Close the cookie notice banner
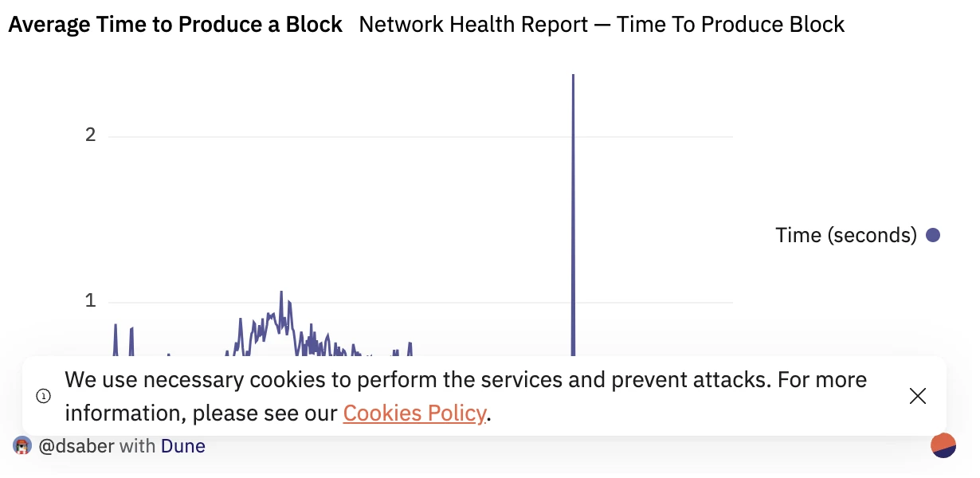980x478 pixels. coord(917,396)
